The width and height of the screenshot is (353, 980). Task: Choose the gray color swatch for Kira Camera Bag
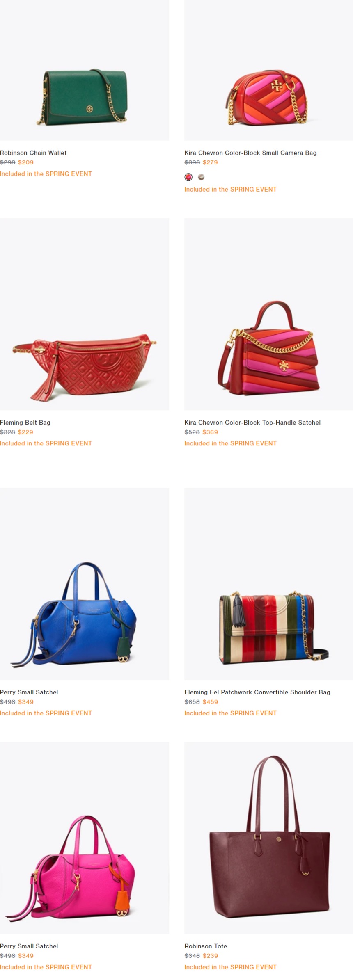pyautogui.click(x=201, y=177)
